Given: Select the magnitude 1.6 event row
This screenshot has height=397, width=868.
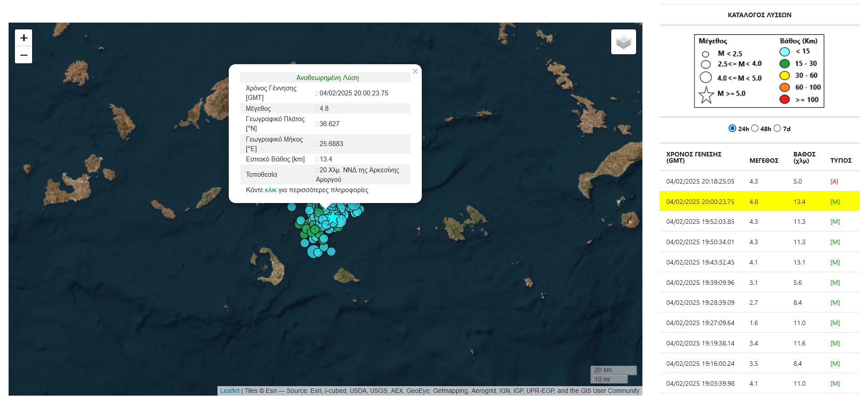Looking at the screenshot, I should pyautogui.click(x=754, y=323).
